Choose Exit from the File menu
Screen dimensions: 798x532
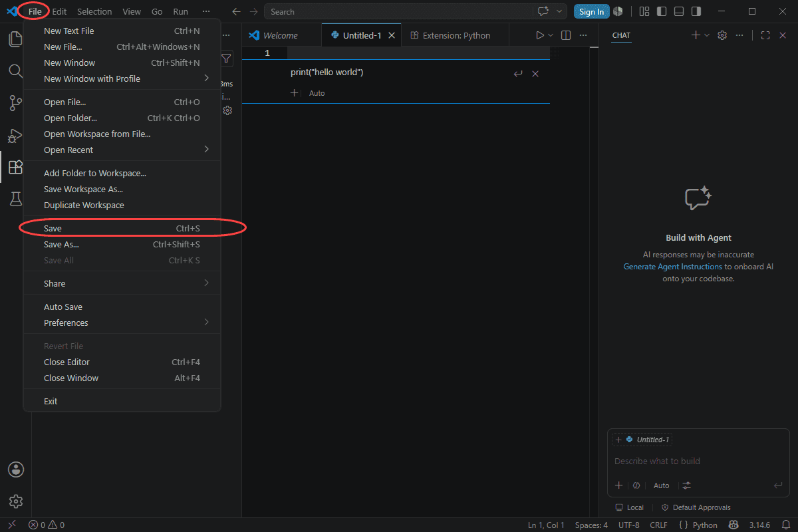(122, 401)
